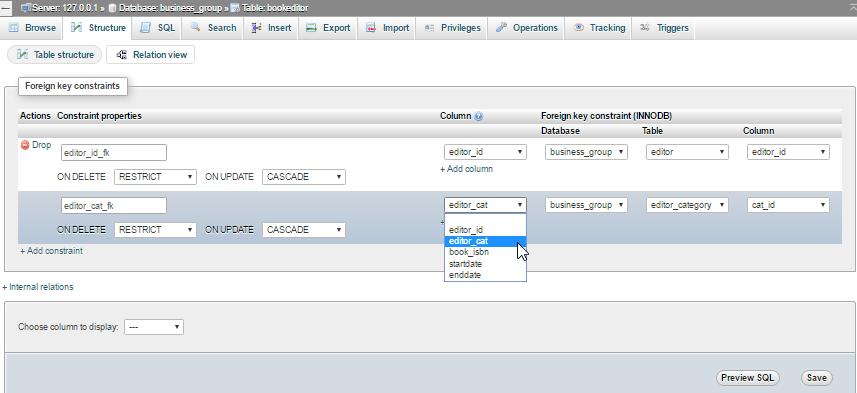
Task: Open the Import tab
Action: coord(387,28)
